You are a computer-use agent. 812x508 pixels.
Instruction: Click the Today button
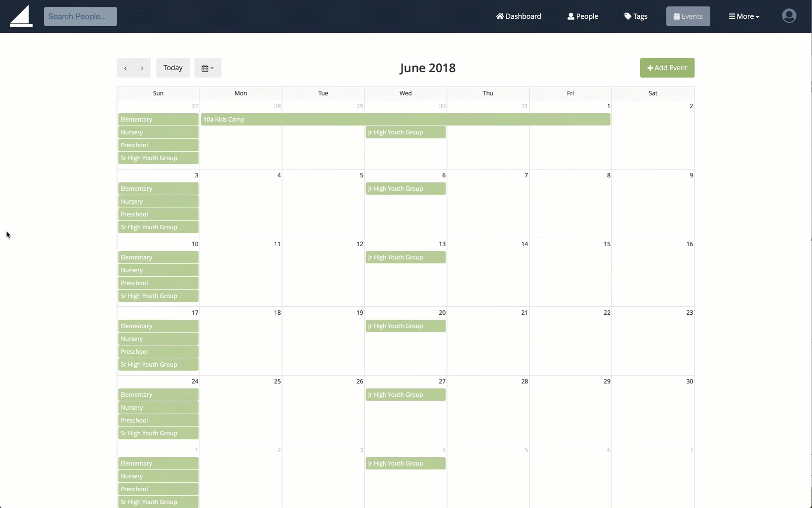(172, 68)
